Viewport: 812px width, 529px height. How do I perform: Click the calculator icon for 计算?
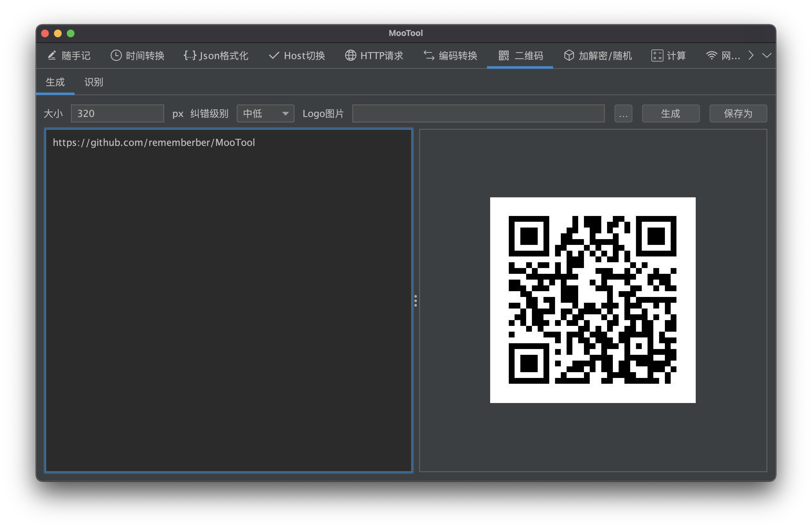(x=657, y=55)
